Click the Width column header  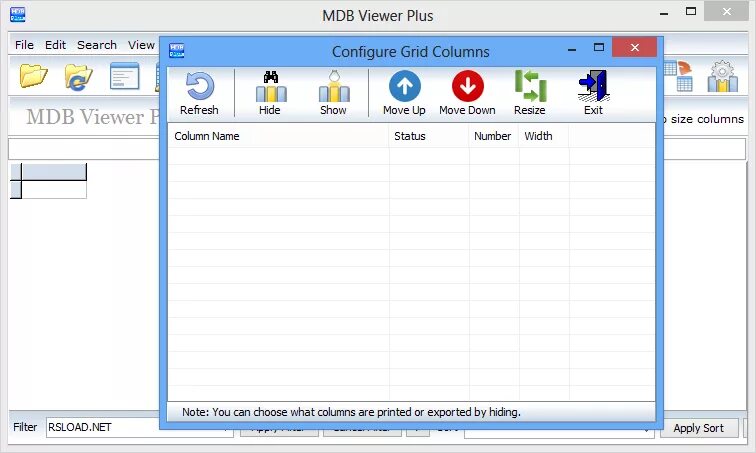pos(543,136)
